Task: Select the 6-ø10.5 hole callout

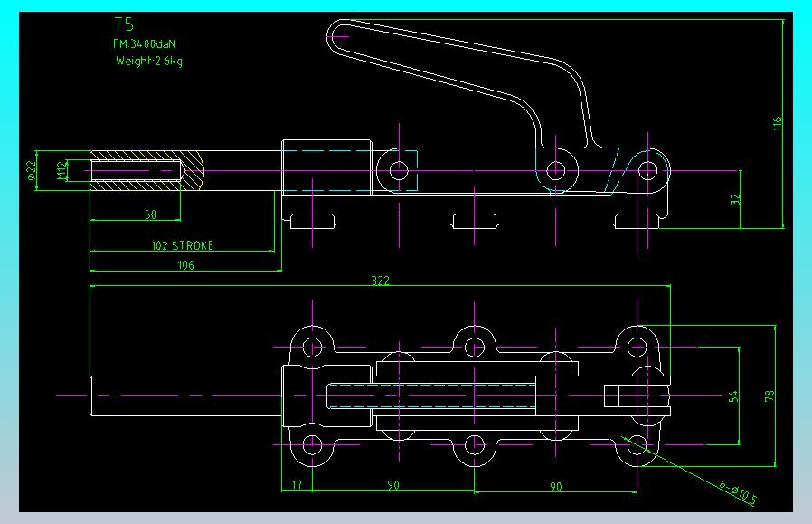Action: 738,492
